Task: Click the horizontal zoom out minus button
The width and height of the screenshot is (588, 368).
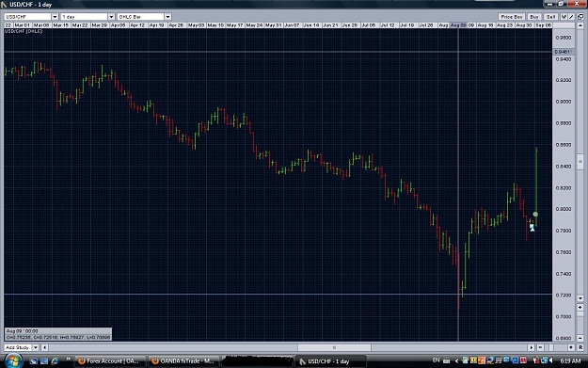Action: point(540,347)
